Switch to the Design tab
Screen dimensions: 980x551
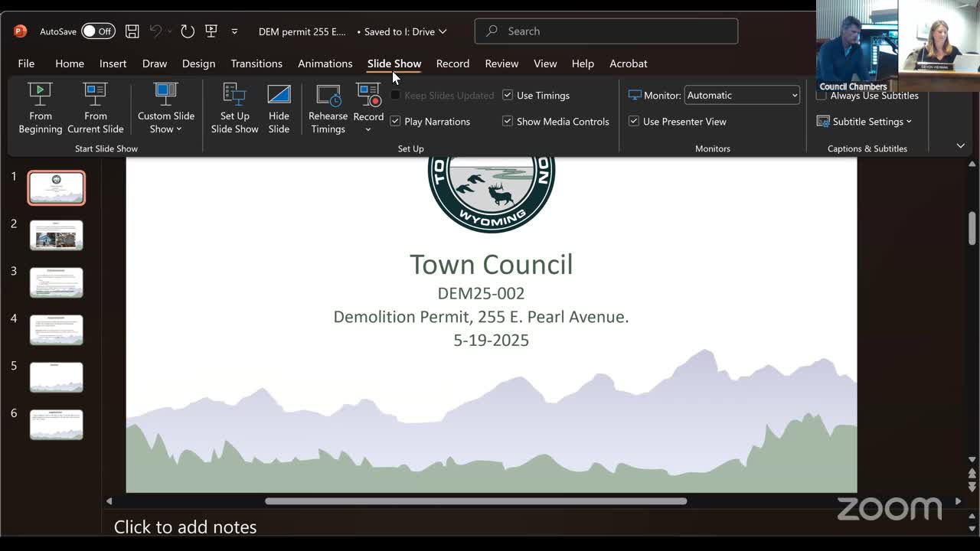click(198, 64)
